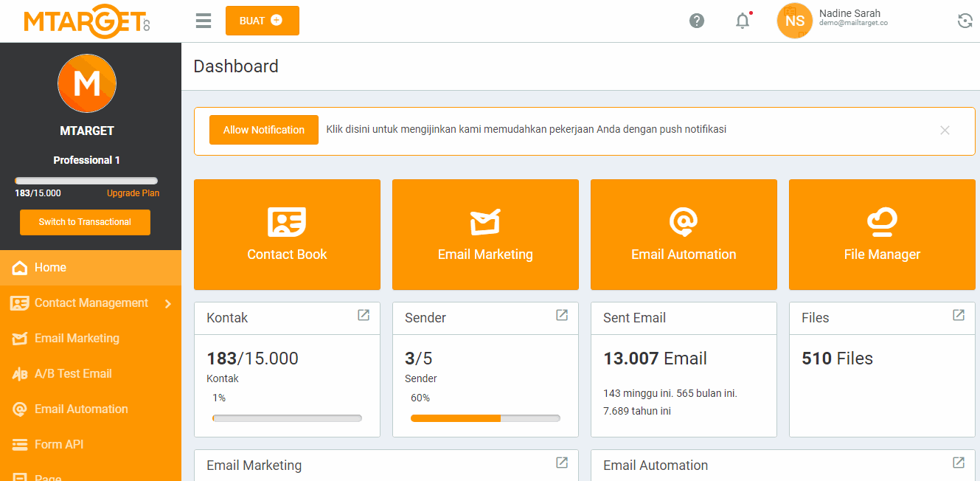Click the Contact Book tile icon

pos(287,221)
